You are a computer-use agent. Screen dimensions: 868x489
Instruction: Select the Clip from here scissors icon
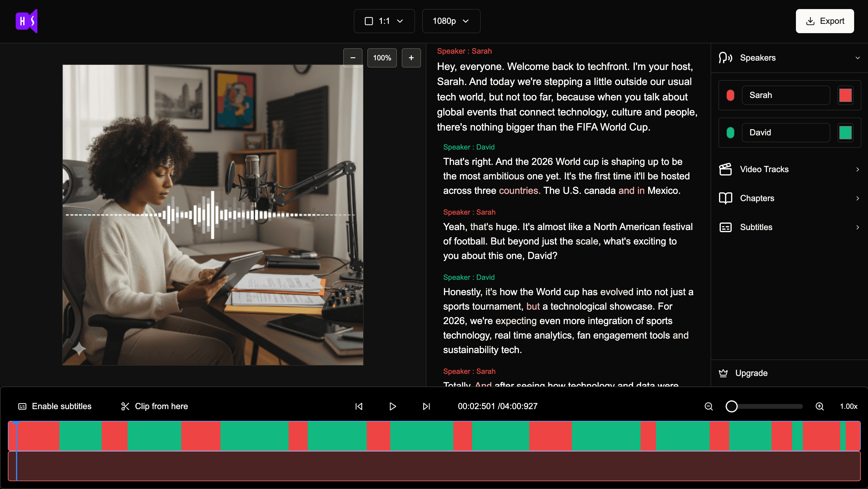coord(125,406)
